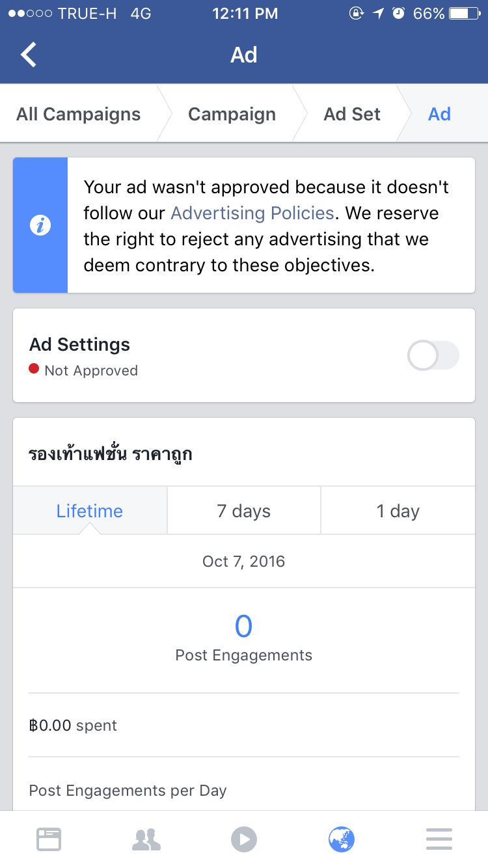Image resolution: width=488 pixels, height=868 pixels.
Task: Select the Ad breadcrumb
Action: pyautogui.click(x=439, y=115)
